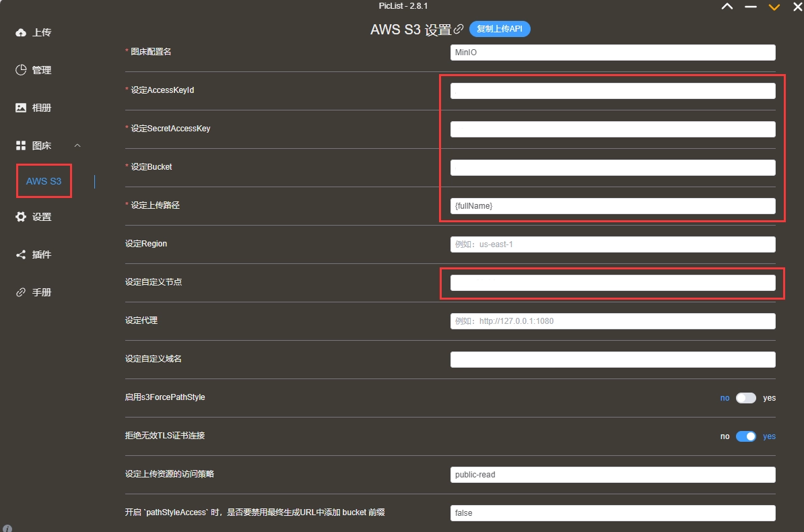This screenshot has width=804, height=532.
Task: Collapse the 图床 section with its chevron
Action: [77, 144]
